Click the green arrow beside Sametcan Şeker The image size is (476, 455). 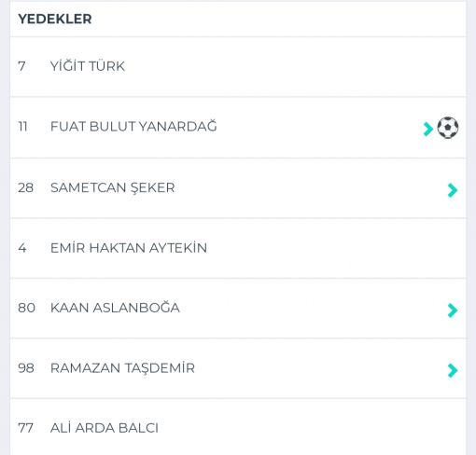click(x=453, y=190)
